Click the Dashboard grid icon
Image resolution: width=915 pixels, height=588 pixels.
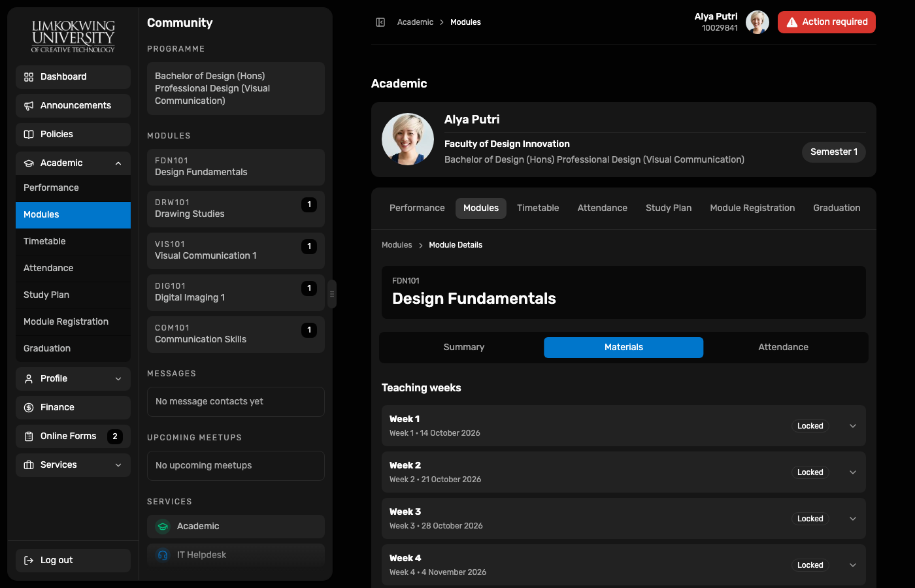click(x=29, y=77)
